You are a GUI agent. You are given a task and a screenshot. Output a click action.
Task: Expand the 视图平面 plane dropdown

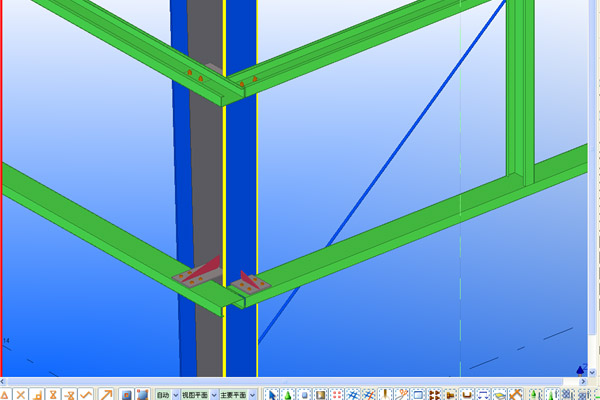pos(206,394)
